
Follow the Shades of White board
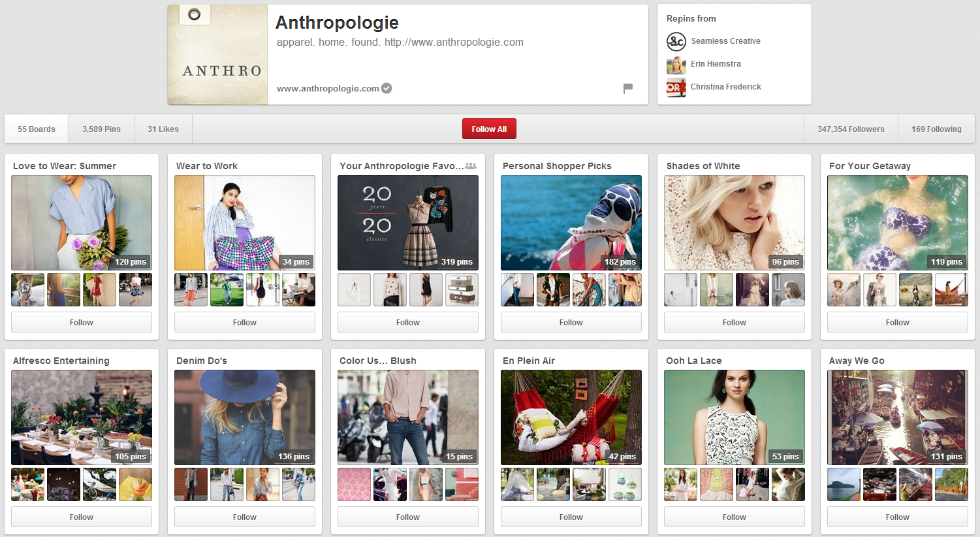(x=735, y=322)
